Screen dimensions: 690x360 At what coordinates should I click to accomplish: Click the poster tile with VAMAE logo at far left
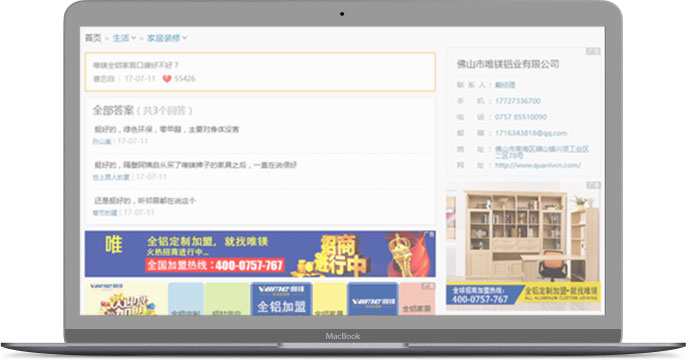pyautogui.click(x=126, y=299)
